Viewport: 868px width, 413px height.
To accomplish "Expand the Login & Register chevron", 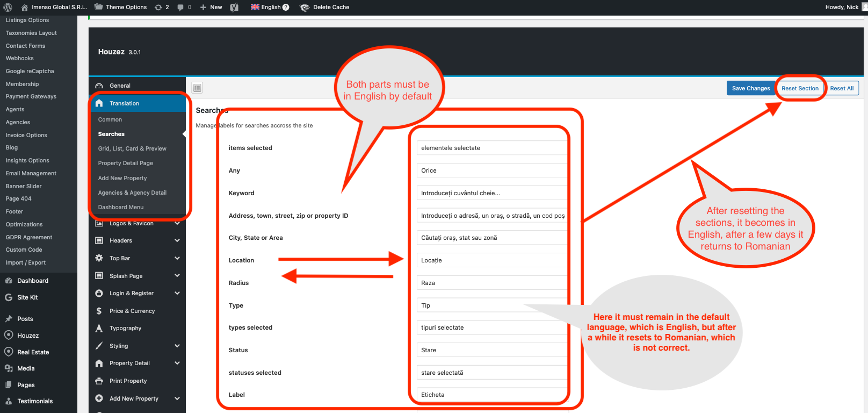I will (177, 293).
